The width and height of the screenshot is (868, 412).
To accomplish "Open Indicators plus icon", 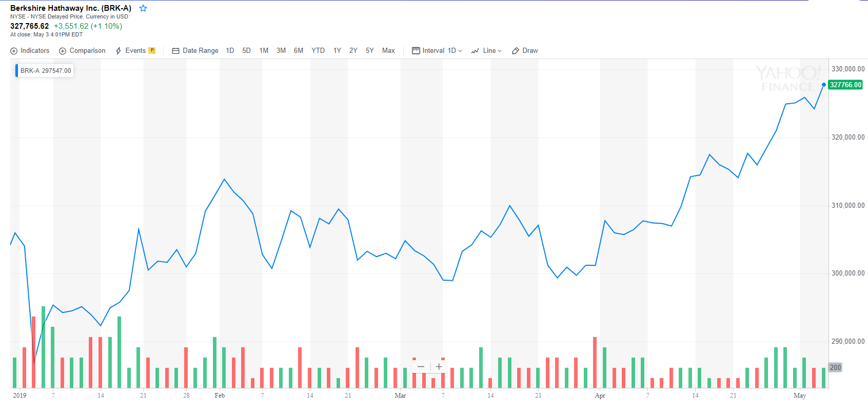I will click(14, 51).
